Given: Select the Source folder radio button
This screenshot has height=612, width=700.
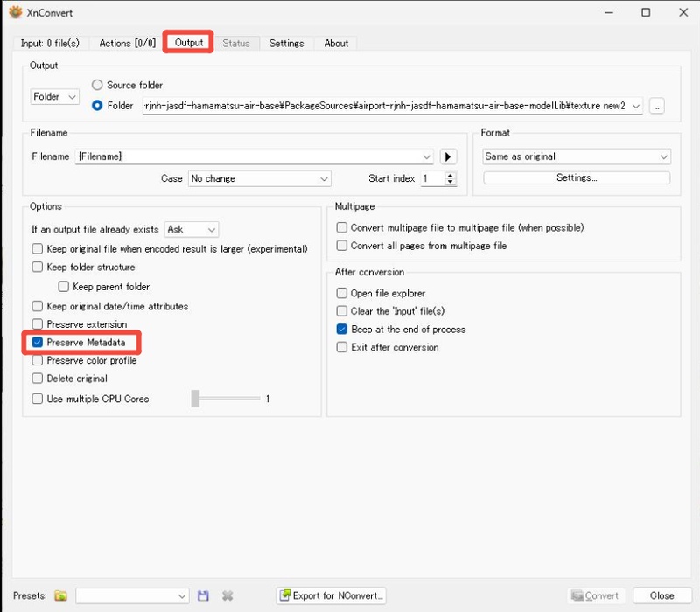Looking at the screenshot, I should pyautogui.click(x=97, y=85).
